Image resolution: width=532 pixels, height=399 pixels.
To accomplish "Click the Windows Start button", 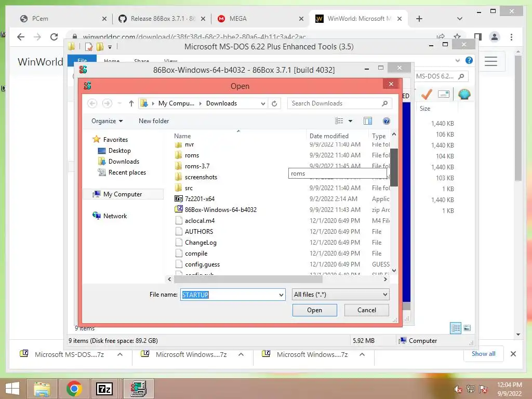I will coord(12,389).
